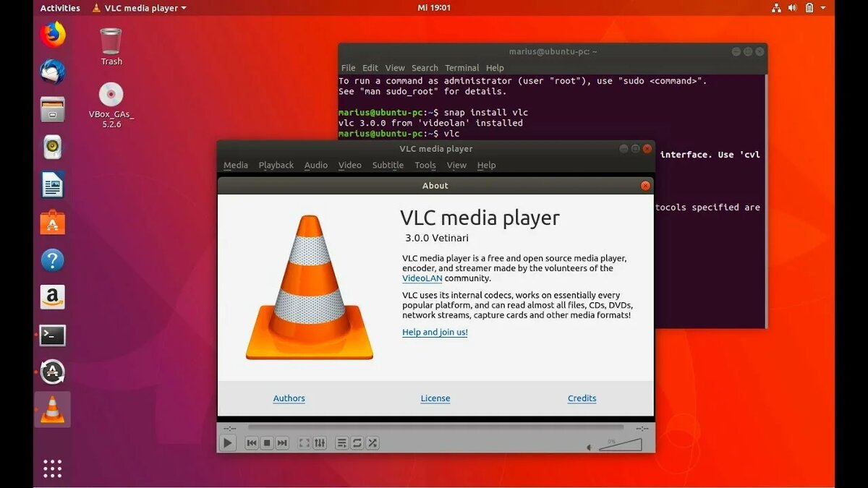Click the elapsed time label in VLC
Image resolution: width=868 pixels, height=488 pixels.
(229, 428)
